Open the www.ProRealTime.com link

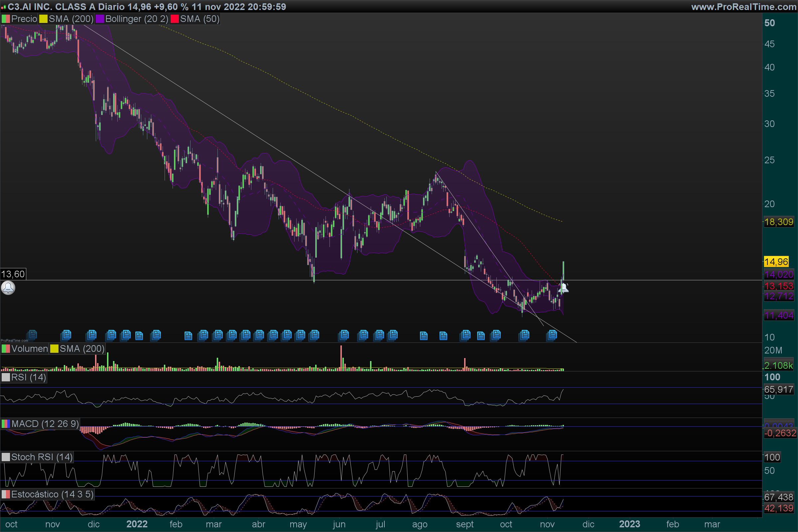pyautogui.click(x=743, y=7)
